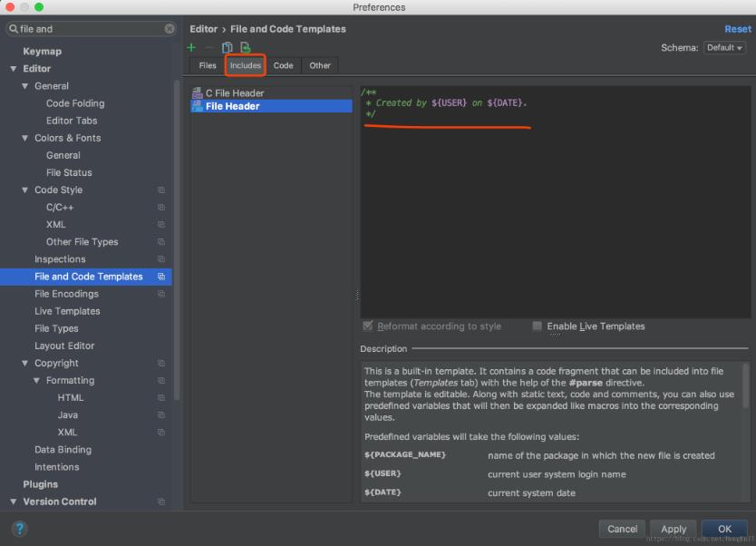The height and width of the screenshot is (546, 756).
Task: Switch to the Code tab
Action: point(282,65)
